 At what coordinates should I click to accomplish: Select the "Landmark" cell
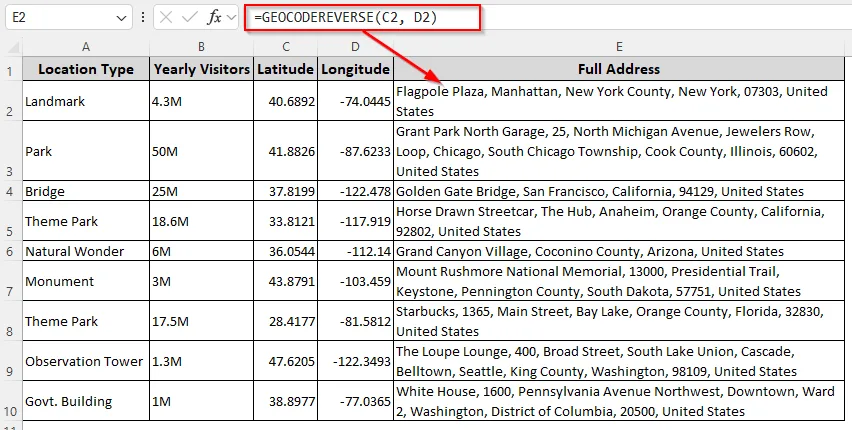[86, 101]
